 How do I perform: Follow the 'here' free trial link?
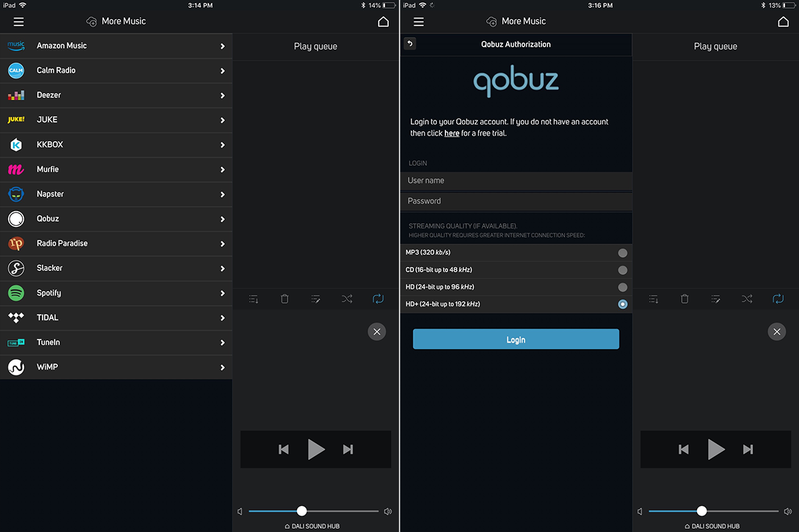[451, 133]
